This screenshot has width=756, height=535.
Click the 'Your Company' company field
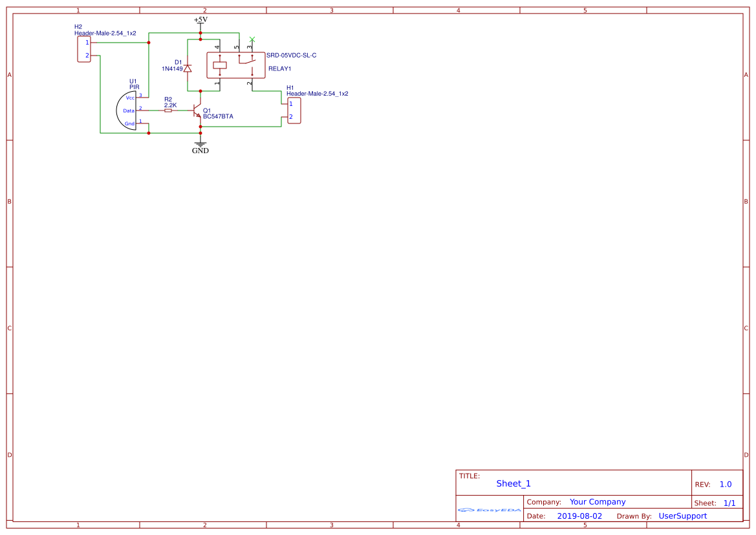tap(598, 502)
